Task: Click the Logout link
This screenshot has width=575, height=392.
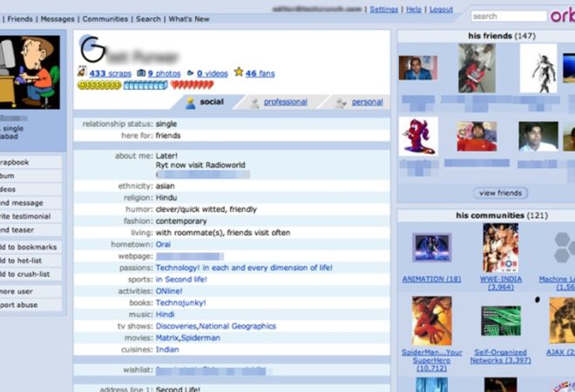Action: pos(441,10)
